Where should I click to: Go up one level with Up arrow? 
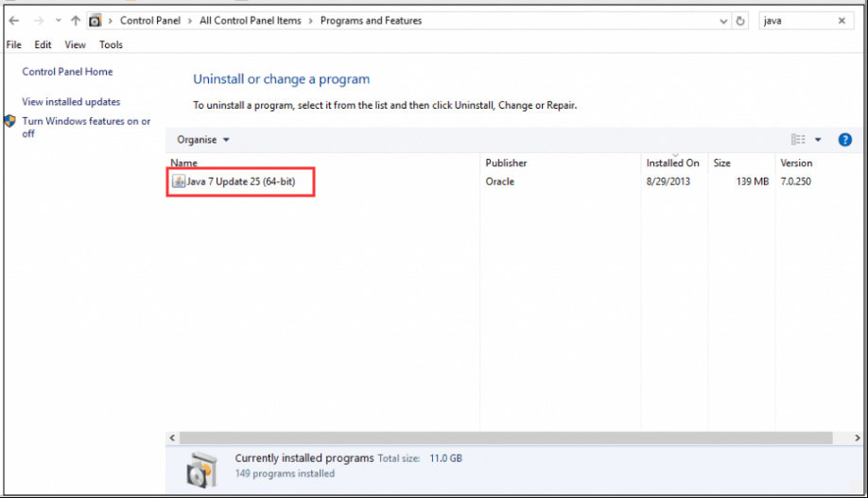76,21
